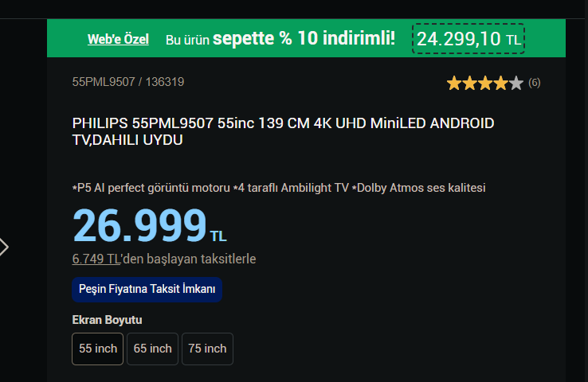This screenshot has width=588, height=382.
Task: Open the Web'e Özel link
Action: pyautogui.click(x=118, y=39)
